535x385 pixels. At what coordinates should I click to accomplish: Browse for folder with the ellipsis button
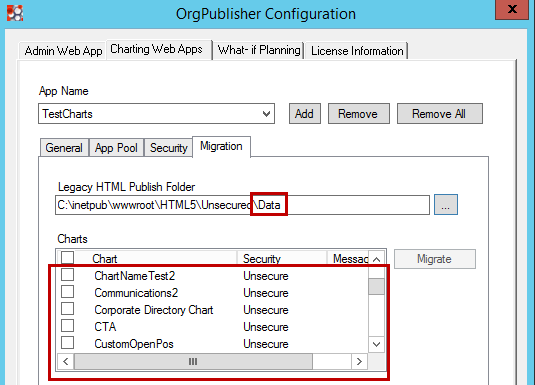tap(446, 205)
